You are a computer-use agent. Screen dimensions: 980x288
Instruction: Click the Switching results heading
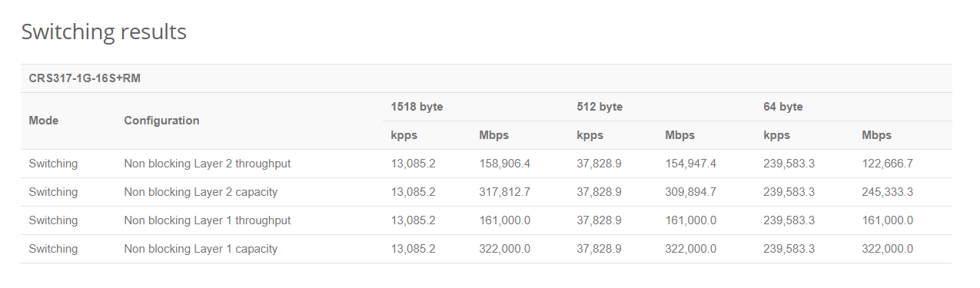pos(104,31)
